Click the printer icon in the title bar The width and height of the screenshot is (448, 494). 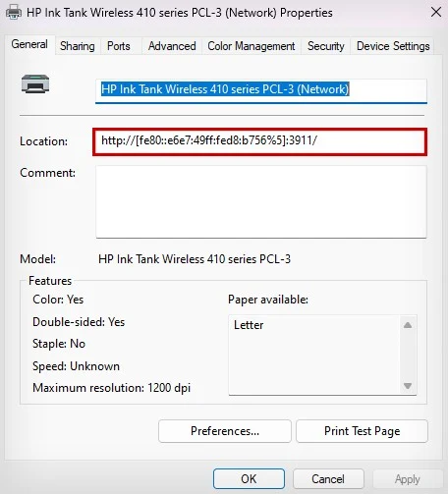click(x=14, y=13)
